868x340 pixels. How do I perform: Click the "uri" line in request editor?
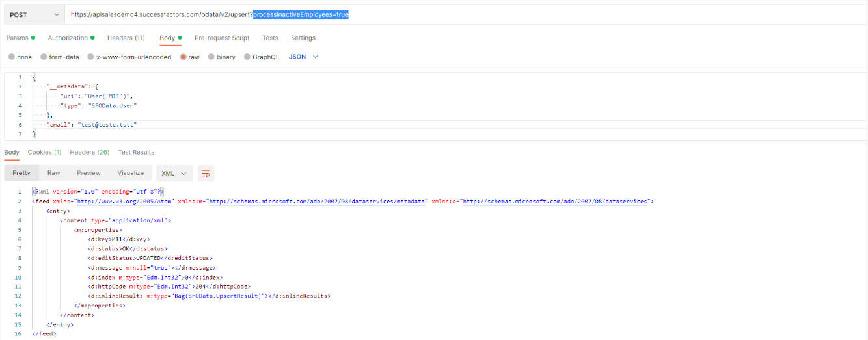(97, 96)
